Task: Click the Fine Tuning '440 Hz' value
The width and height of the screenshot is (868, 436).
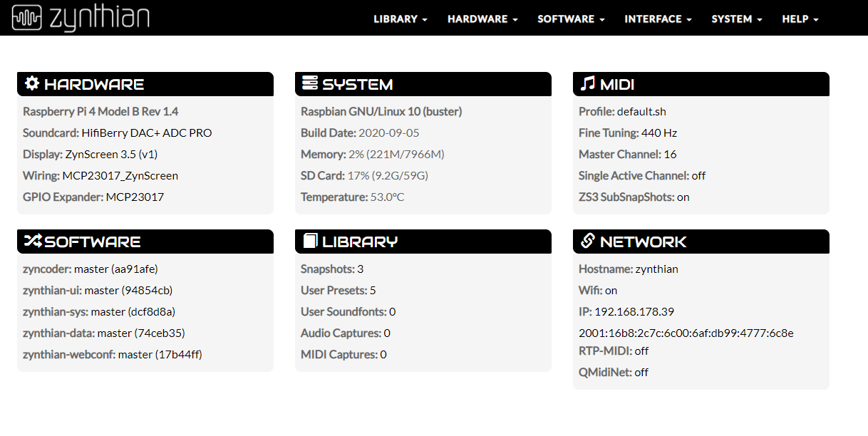Action: (x=659, y=133)
